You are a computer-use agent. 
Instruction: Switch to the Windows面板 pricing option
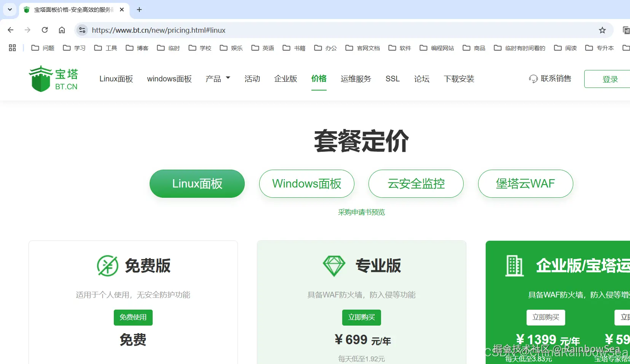click(x=306, y=184)
